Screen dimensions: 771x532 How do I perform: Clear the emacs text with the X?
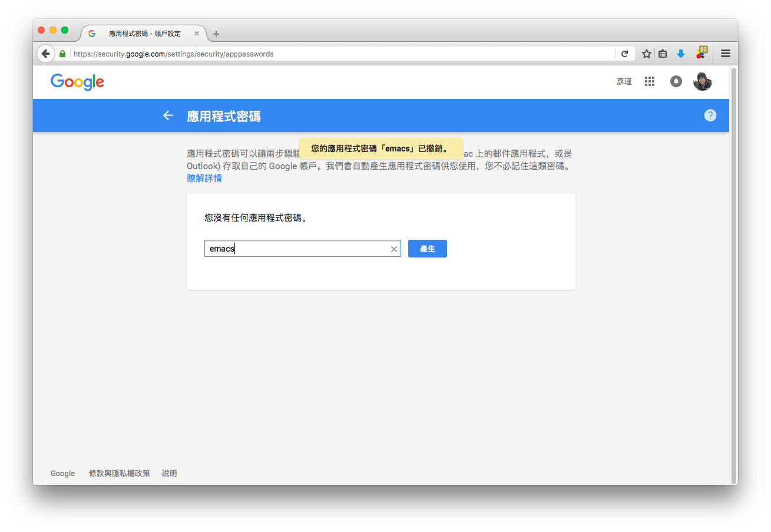pos(394,249)
